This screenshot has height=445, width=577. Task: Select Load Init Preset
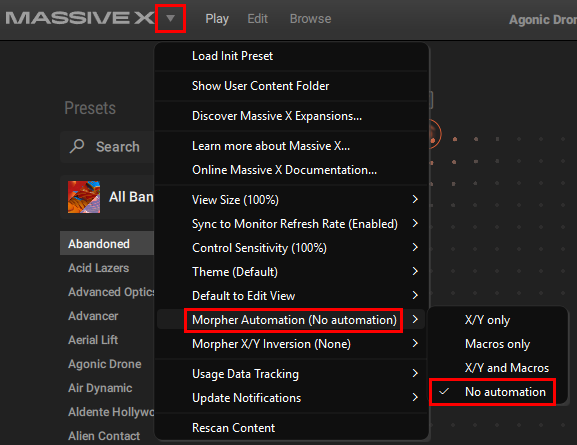(291, 56)
